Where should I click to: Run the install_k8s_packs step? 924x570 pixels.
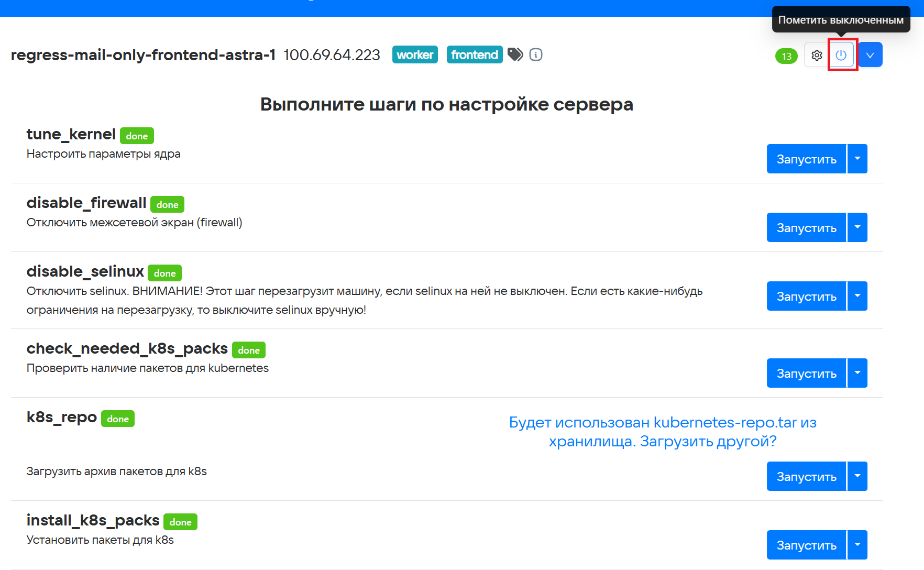[x=806, y=545]
